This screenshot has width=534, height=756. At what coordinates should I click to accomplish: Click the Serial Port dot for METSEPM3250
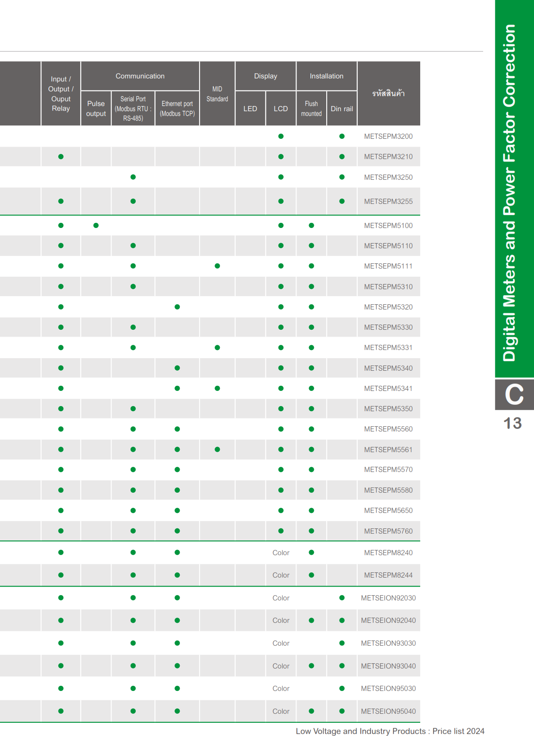133,177
